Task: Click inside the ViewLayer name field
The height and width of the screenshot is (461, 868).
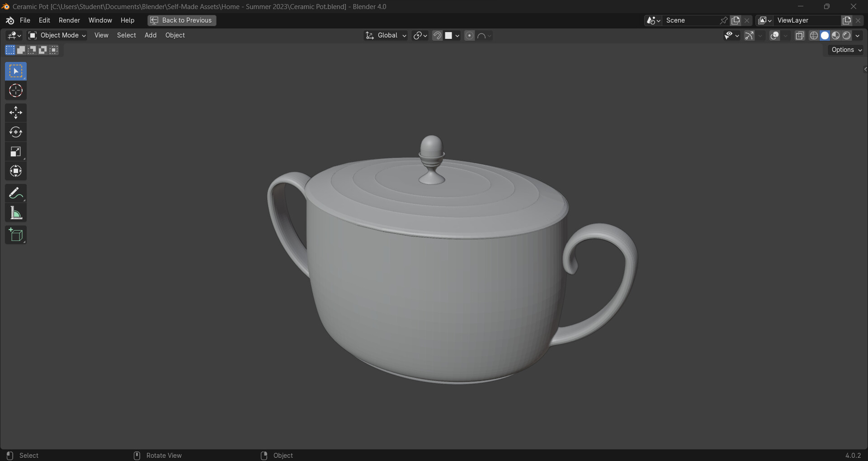Action: (x=809, y=20)
